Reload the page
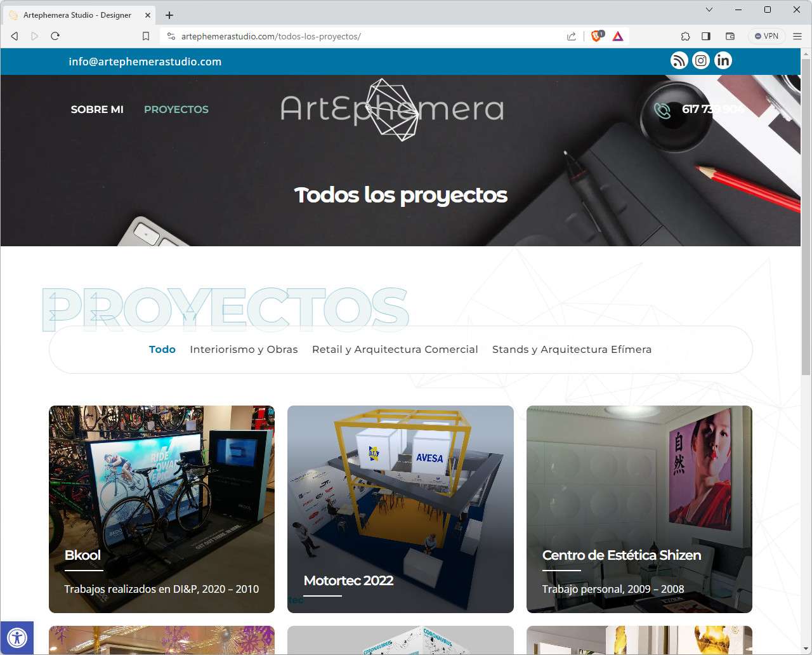This screenshot has width=812, height=655. (55, 36)
